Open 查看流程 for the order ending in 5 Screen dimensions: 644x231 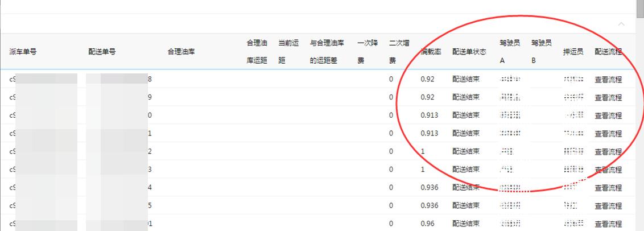click(x=608, y=206)
